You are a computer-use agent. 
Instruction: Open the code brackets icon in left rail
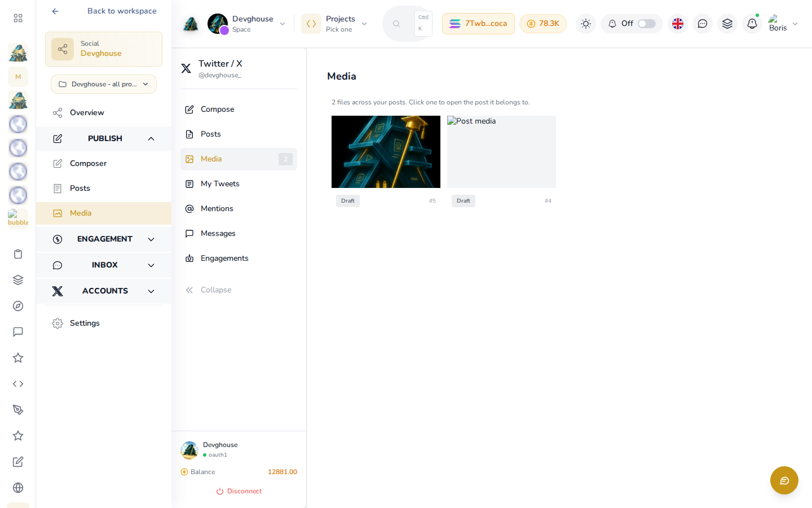point(18,384)
